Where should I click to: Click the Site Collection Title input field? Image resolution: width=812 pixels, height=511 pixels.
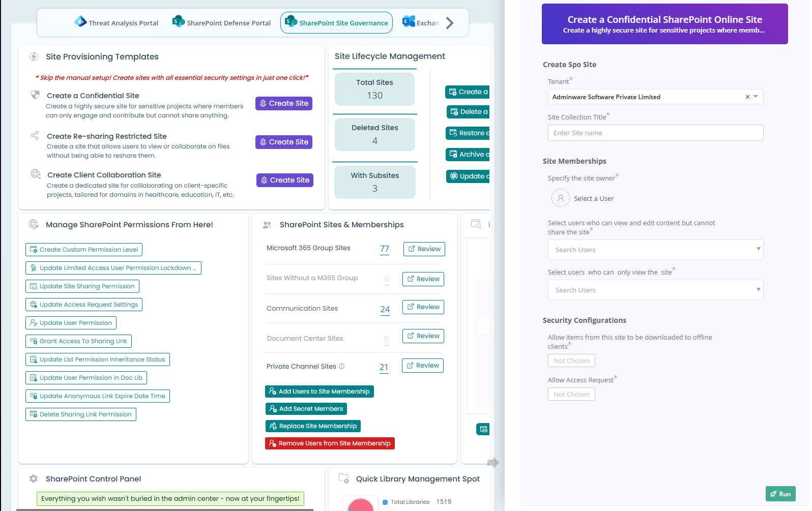click(655, 133)
